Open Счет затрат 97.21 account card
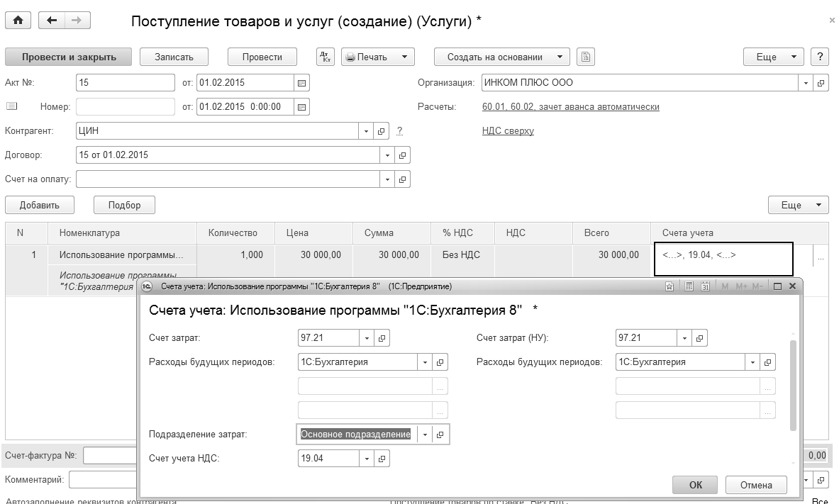 coord(382,338)
